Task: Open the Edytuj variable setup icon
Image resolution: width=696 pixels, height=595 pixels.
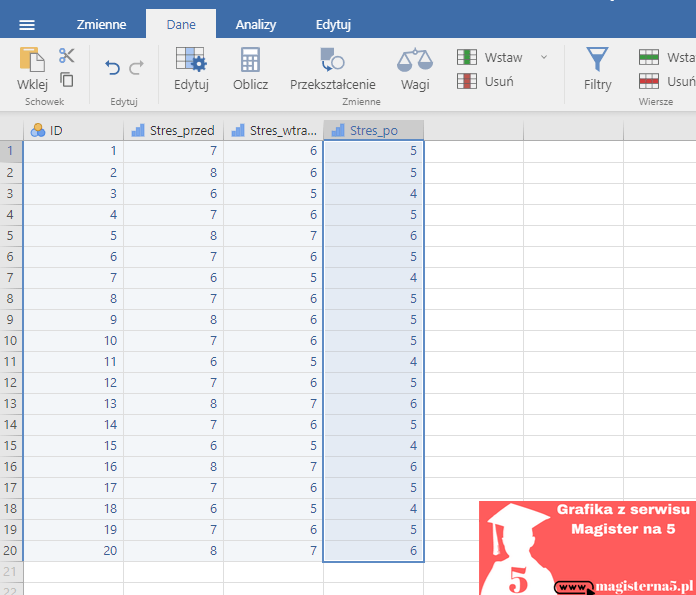Action: (191, 62)
